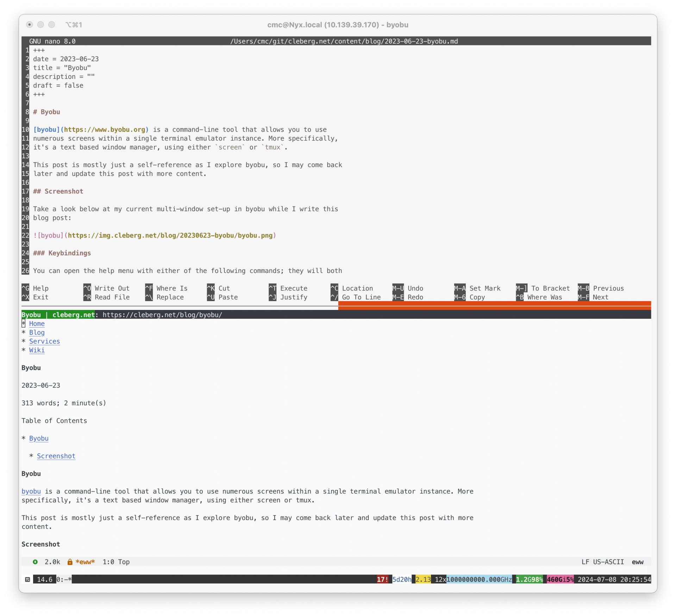Click the green circle indicator in the eww modeline

coord(35,562)
